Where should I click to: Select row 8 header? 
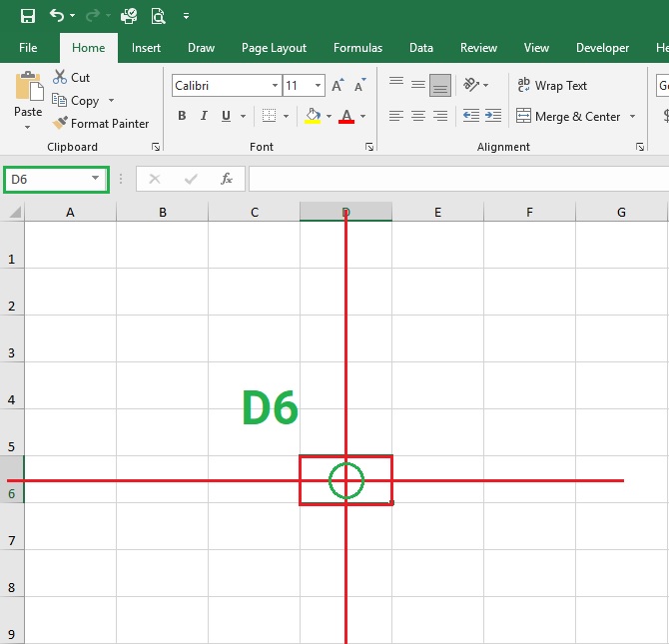tap(12, 573)
